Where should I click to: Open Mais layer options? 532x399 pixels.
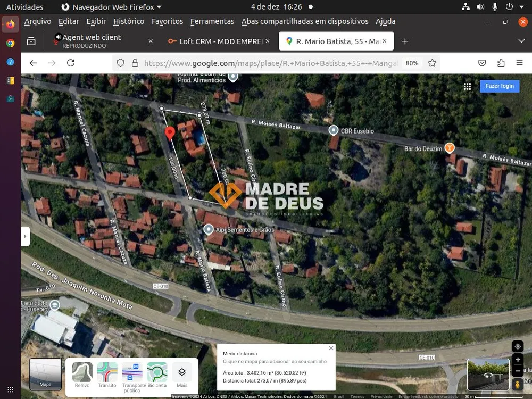[182, 375]
